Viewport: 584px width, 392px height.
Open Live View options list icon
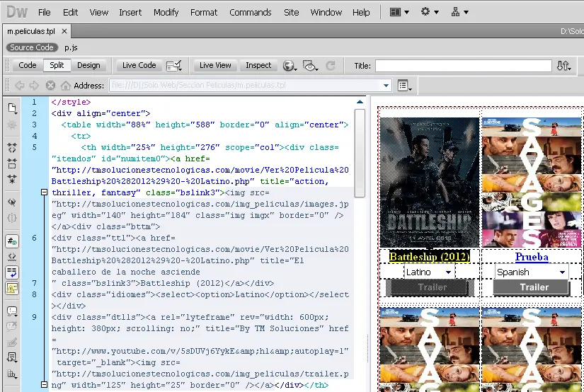[404, 86]
